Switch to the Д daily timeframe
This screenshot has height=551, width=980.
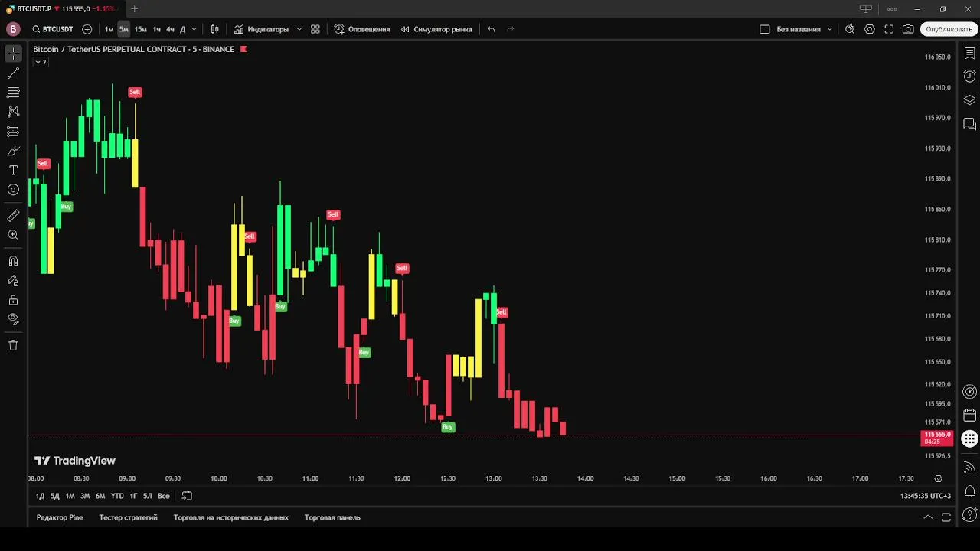[x=182, y=29]
